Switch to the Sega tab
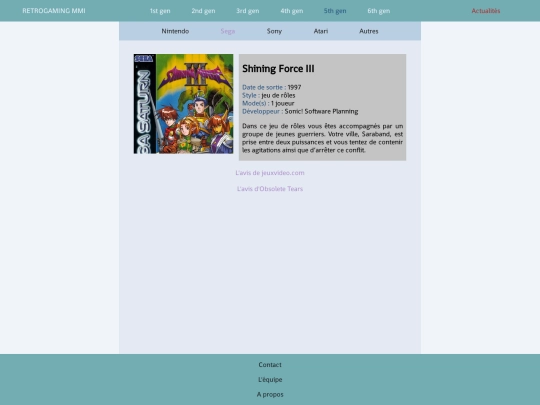 click(x=228, y=31)
